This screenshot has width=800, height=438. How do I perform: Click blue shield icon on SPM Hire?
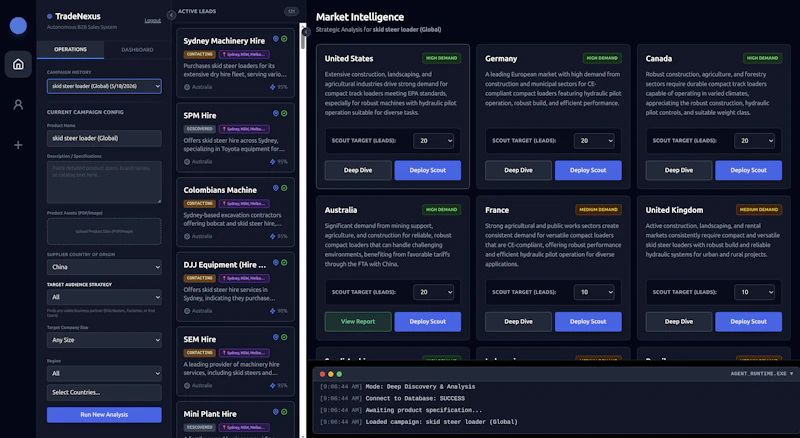[276, 113]
